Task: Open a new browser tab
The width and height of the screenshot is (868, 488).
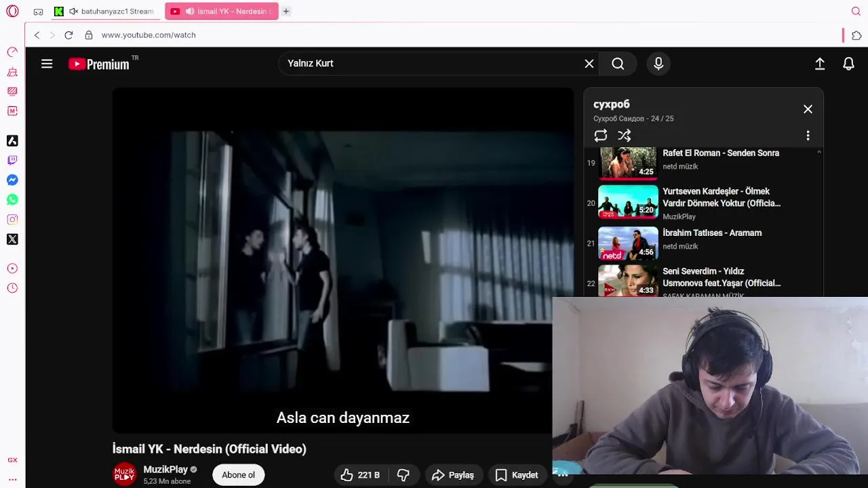Action: coord(286,12)
